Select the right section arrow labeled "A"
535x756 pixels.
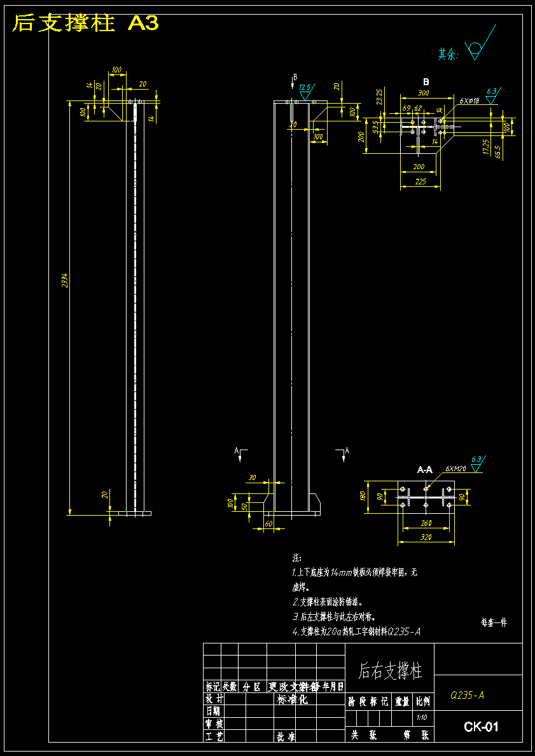pos(343,454)
